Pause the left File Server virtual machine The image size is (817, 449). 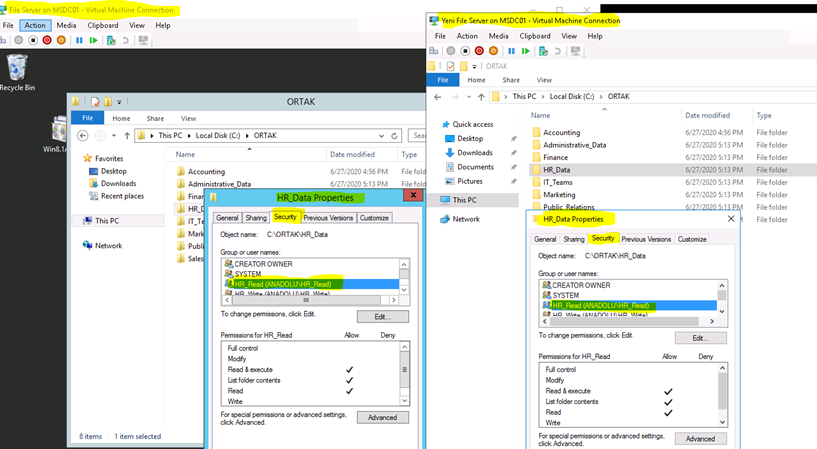(x=79, y=40)
